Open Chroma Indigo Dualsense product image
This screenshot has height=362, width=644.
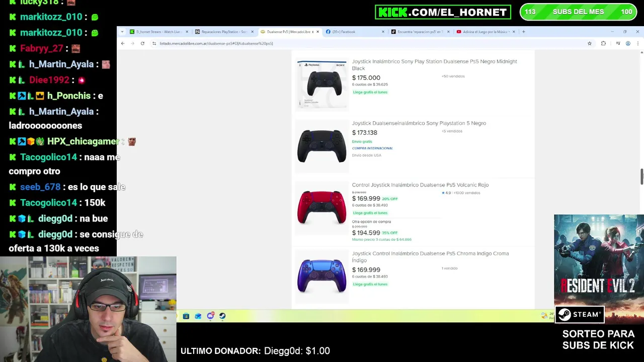[x=321, y=276]
